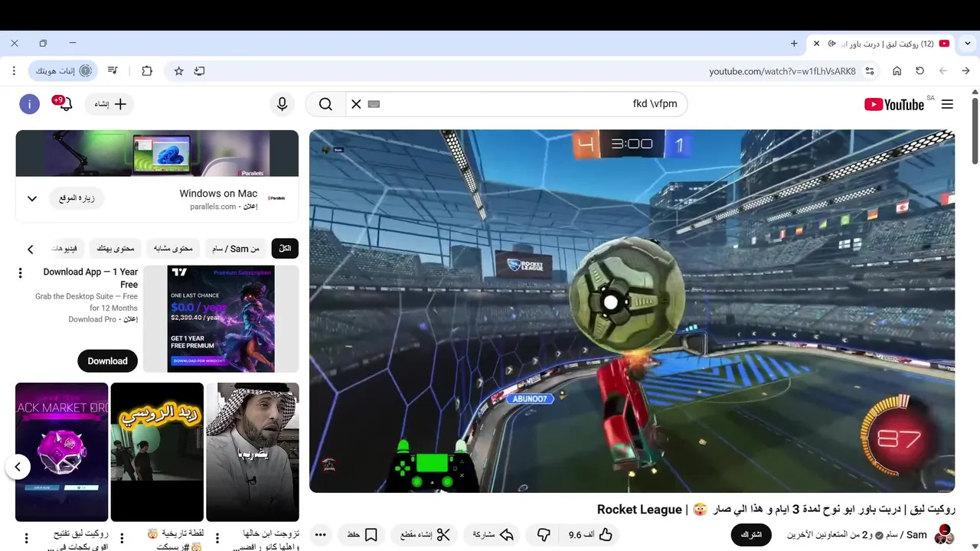This screenshot has width=980, height=551.
Task: Open the Chrome extensions puzzle icon
Action: click(x=147, y=71)
